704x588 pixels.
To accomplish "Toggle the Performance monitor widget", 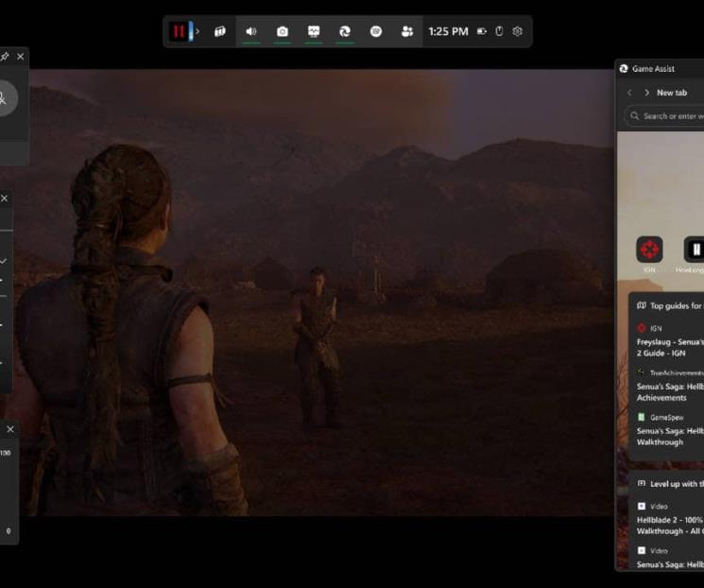I will (314, 31).
